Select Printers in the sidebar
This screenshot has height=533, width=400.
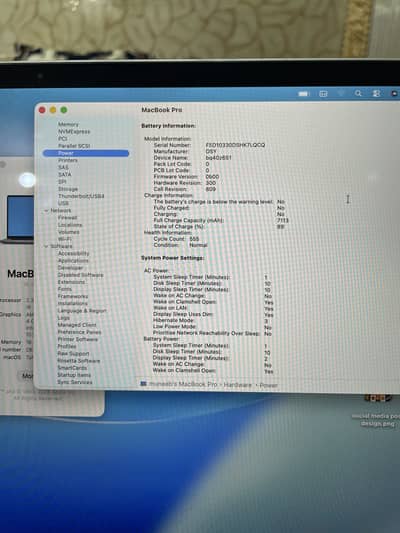point(68,160)
